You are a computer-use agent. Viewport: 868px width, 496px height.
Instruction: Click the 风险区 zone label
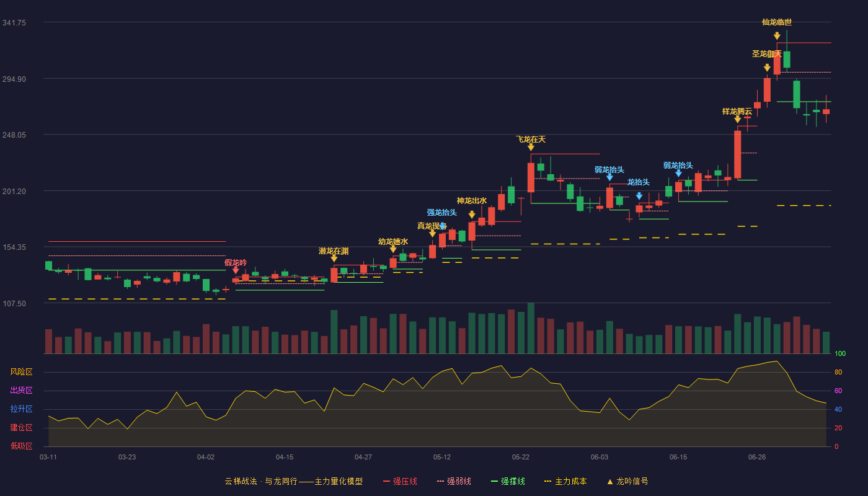[21, 372]
